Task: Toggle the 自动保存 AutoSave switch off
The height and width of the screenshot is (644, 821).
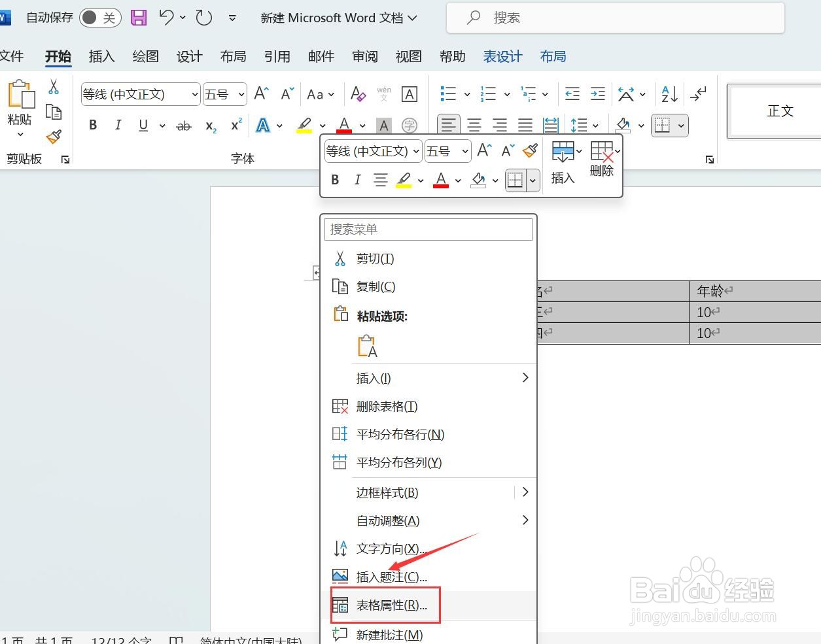Action: tap(99, 18)
